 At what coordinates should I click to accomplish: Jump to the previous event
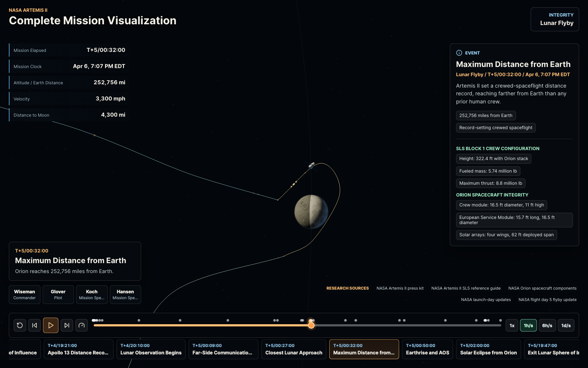pyautogui.click(x=35, y=325)
